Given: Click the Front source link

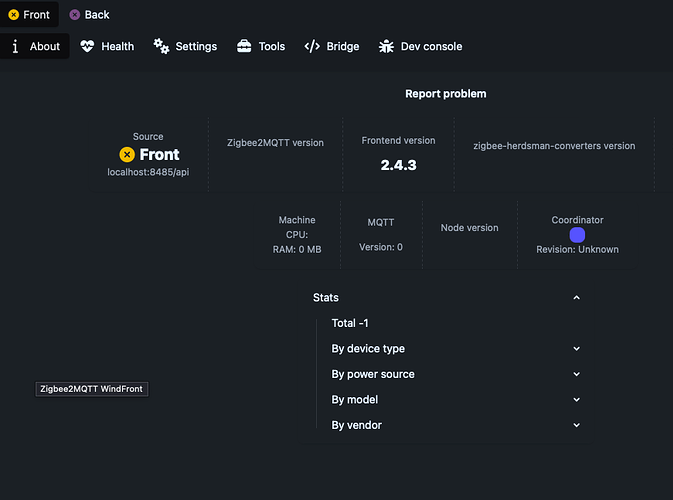Looking at the screenshot, I should pos(149,154).
